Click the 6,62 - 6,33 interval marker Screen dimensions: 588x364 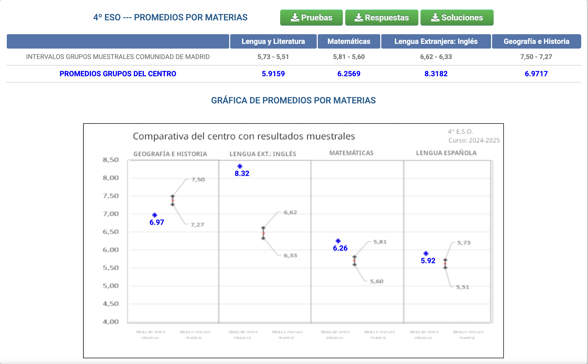coord(263,233)
